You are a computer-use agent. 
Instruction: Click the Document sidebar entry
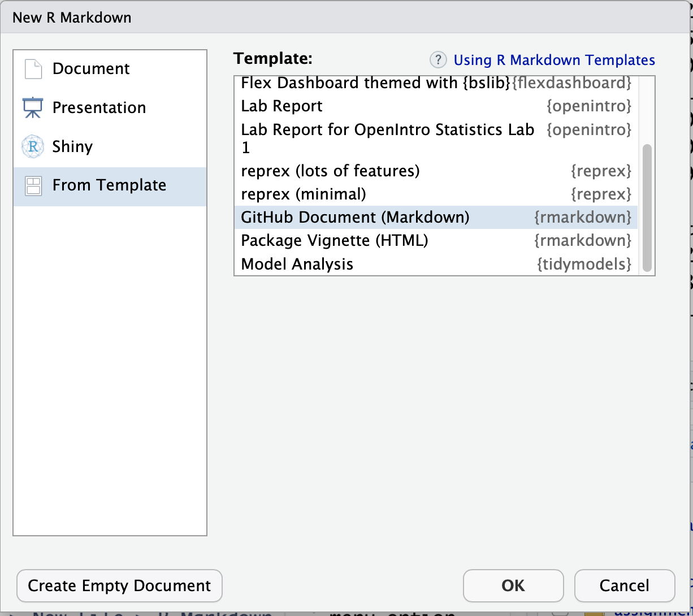tap(91, 68)
